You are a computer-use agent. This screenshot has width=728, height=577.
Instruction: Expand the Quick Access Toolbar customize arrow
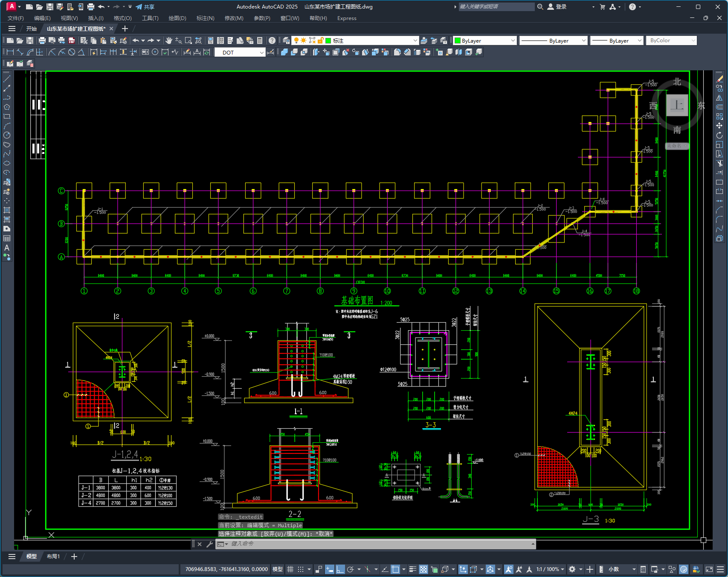[x=130, y=7]
